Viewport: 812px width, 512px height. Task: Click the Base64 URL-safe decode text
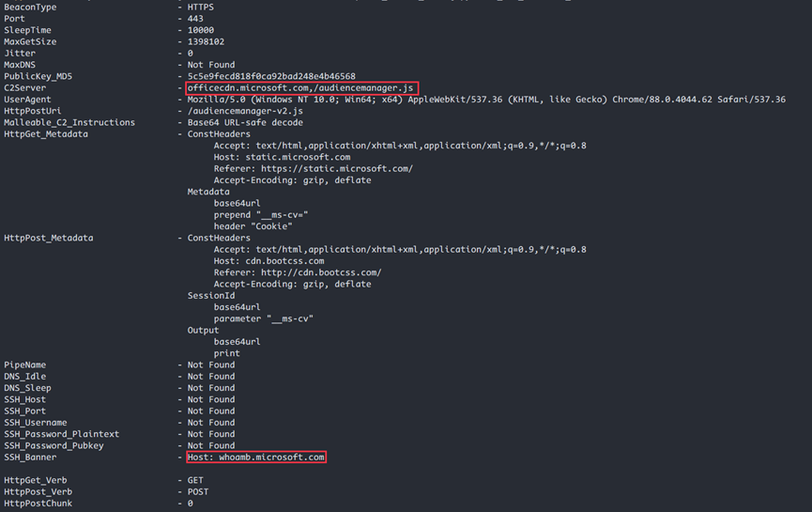tap(245, 122)
